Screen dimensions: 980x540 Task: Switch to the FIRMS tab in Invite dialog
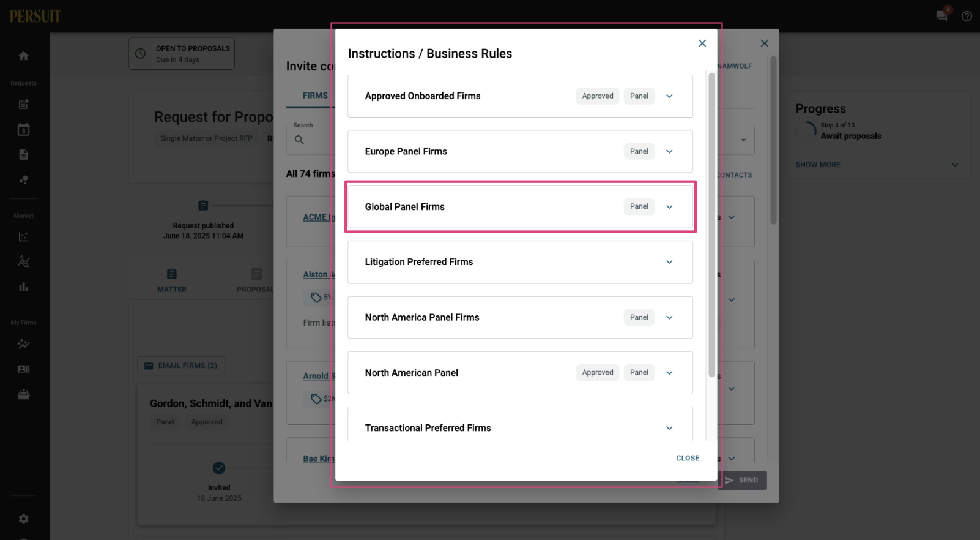(x=315, y=96)
